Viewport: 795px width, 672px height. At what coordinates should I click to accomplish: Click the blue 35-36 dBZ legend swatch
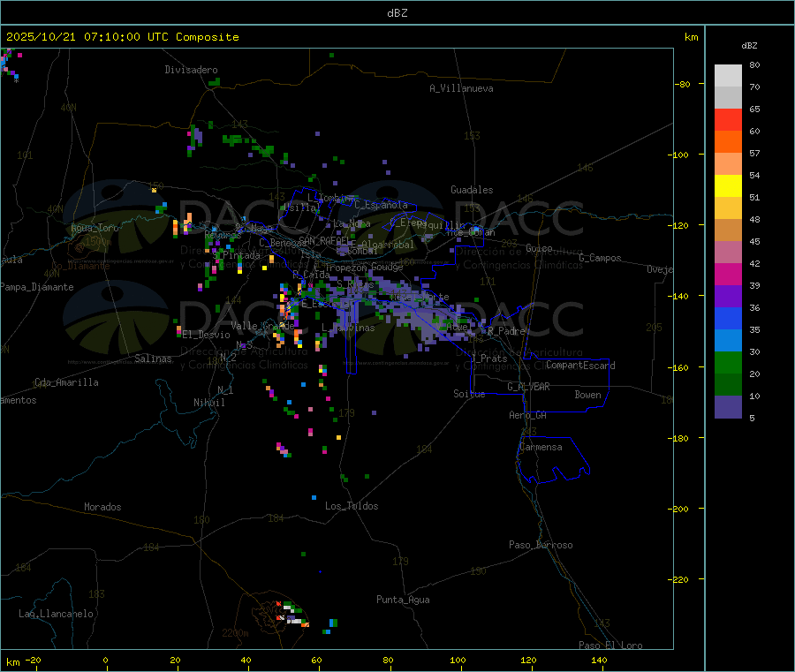pos(728,318)
